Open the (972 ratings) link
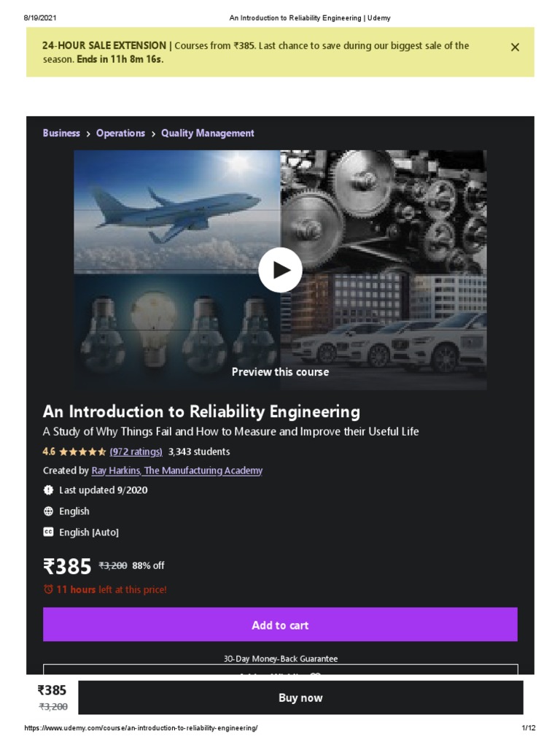Image resolution: width=560 pixels, height=747 pixels. pyautogui.click(x=136, y=452)
